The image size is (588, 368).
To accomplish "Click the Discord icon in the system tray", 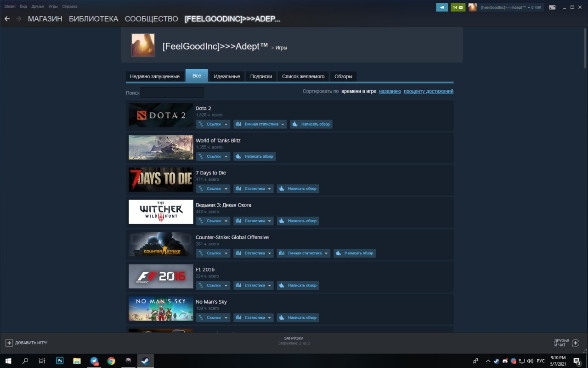I will click(x=505, y=361).
